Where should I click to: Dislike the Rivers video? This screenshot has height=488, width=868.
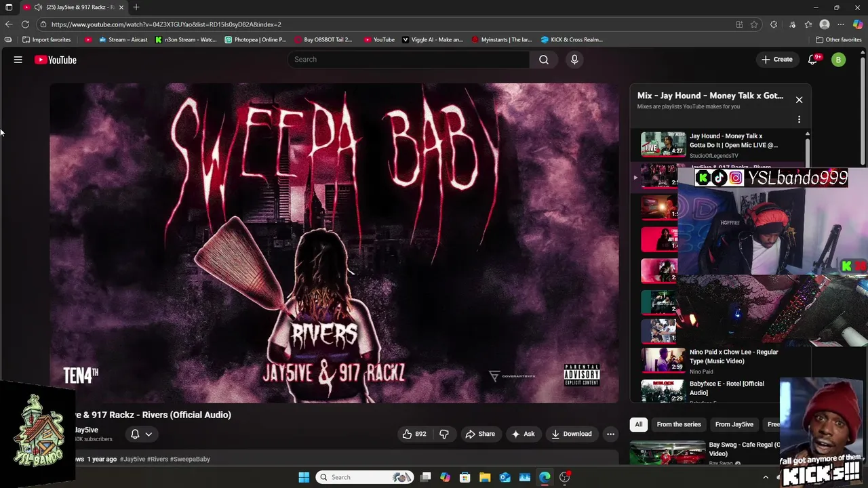point(444,434)
